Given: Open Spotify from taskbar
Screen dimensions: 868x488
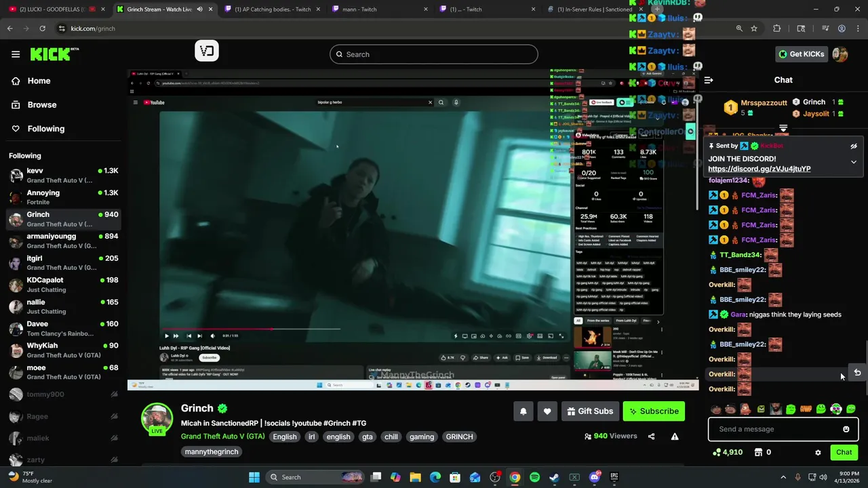Looking at the screenshot, I should pos(534,477).
